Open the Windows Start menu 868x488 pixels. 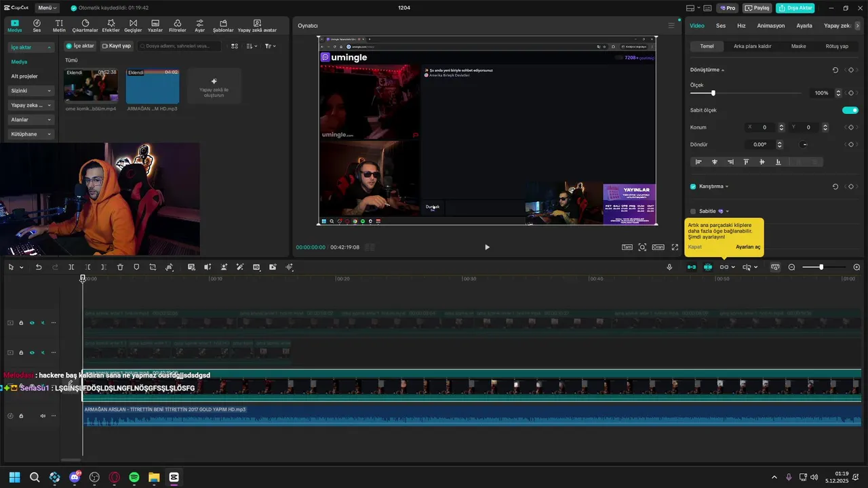[15, 477]
